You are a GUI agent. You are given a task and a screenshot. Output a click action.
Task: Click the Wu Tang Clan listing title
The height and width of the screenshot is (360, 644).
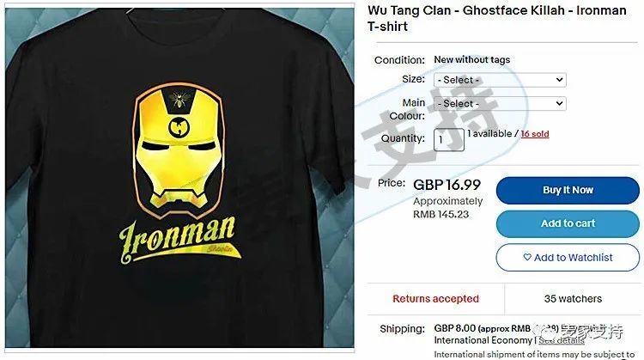[496, 18]
